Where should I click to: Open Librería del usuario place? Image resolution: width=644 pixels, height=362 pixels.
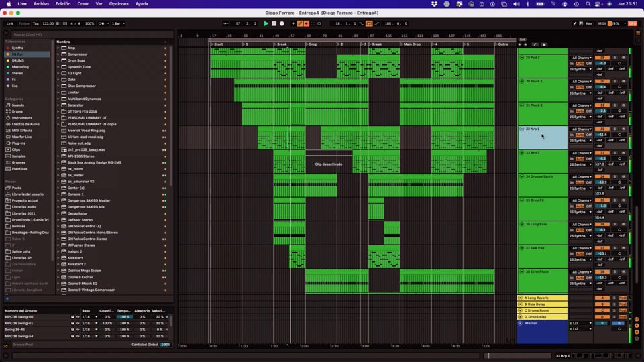(x=27, y=194)
